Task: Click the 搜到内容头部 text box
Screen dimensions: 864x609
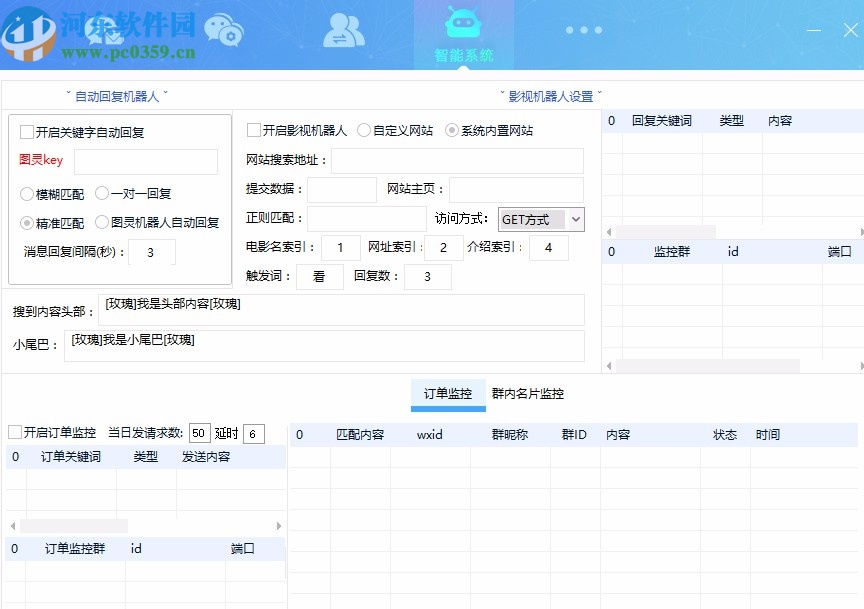Action: [x=341, y=310]
